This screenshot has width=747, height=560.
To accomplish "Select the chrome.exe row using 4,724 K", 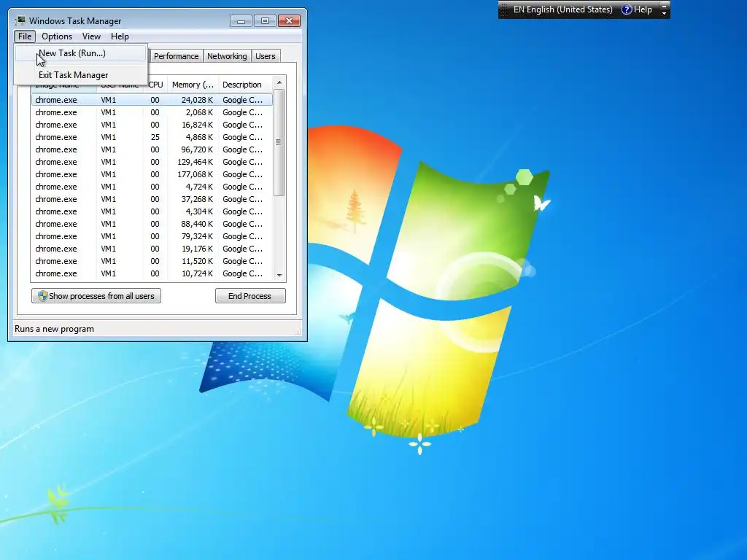I will (x=152, y=187).
